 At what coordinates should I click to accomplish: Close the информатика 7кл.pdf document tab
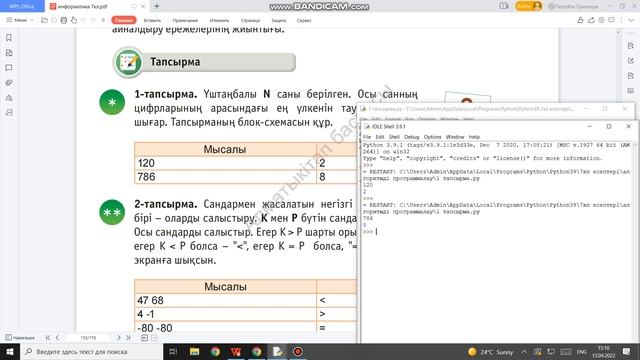[x=143, y=7]
